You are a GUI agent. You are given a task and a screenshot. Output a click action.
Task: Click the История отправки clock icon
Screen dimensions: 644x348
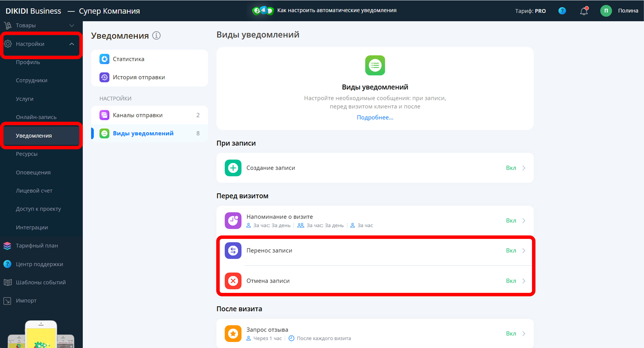click(x=104, y=77)
